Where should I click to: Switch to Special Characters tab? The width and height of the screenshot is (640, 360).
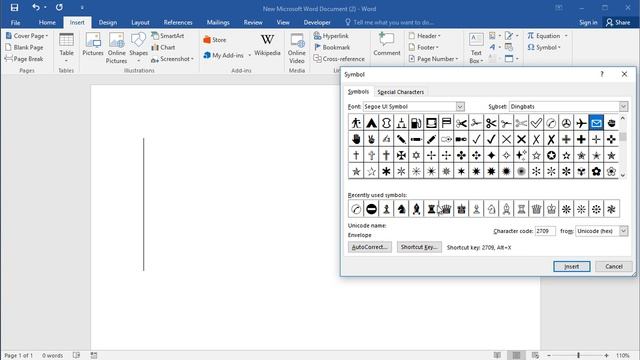[x=400, y=92]
